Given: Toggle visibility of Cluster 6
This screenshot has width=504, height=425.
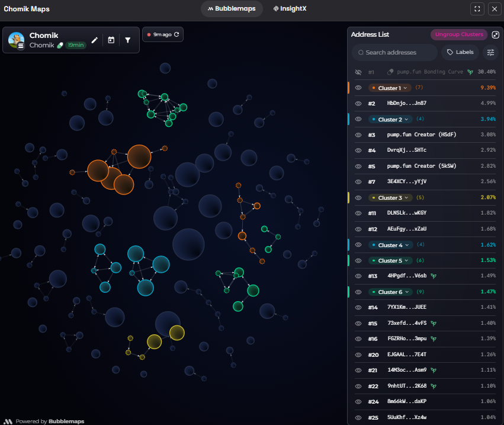Looking at the screenshot, I should click(x=358, y=292).
